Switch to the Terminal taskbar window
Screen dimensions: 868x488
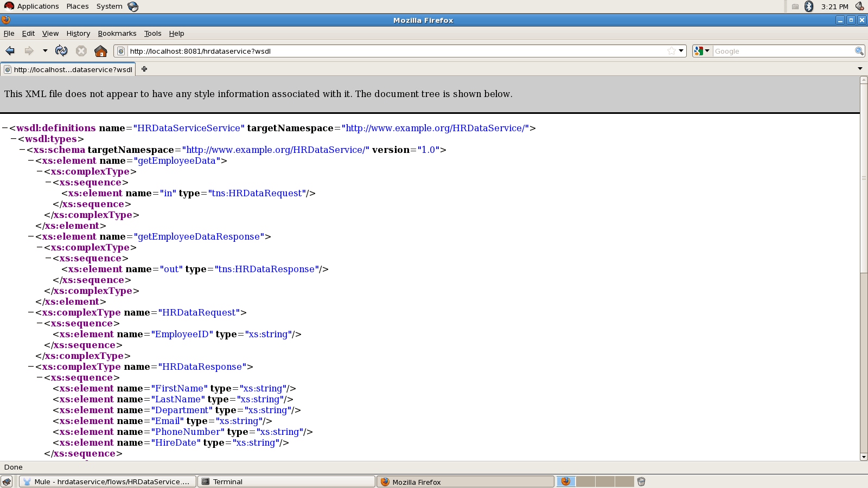tap(286, 481)
